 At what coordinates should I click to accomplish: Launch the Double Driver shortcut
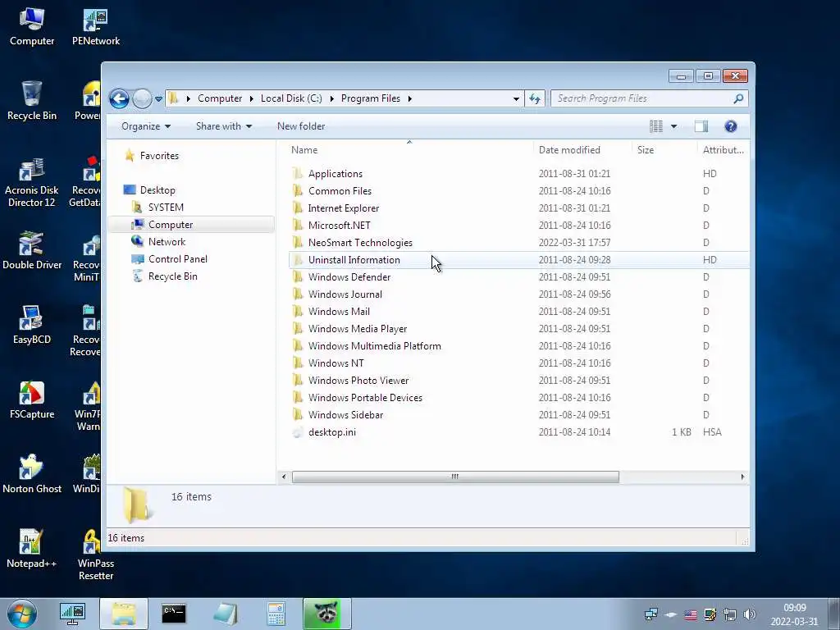pos(32,250)
